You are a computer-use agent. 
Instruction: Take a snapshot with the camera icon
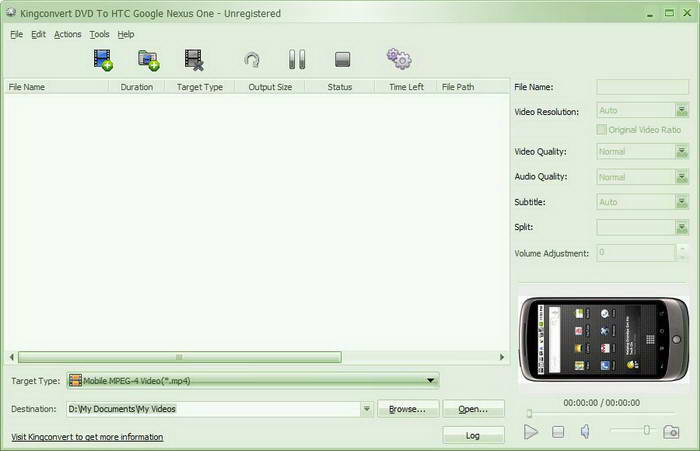671,432
